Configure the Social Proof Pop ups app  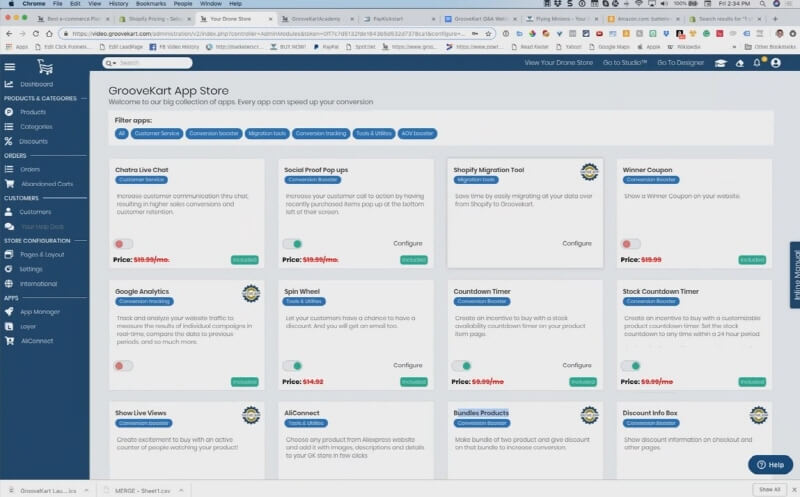pos(408,243)
